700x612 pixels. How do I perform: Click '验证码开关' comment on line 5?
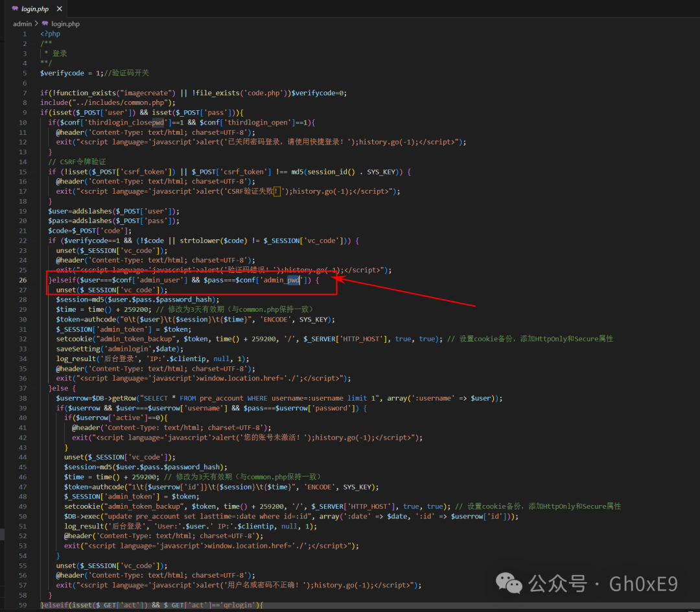pos(130,73)
